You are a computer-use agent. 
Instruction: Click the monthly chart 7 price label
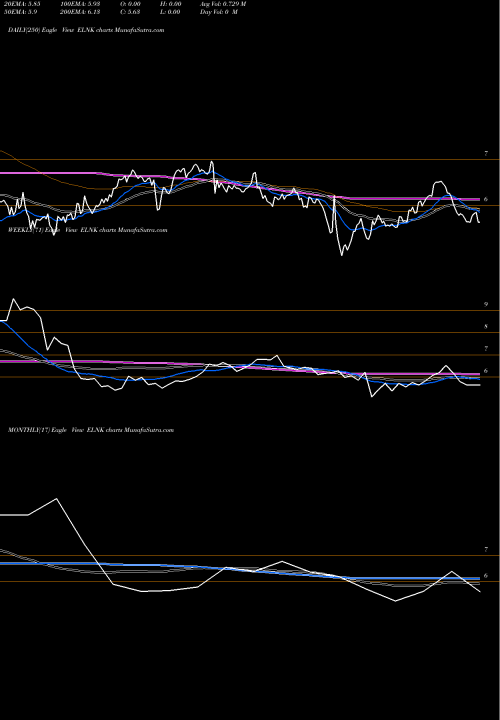pos(486,550)
